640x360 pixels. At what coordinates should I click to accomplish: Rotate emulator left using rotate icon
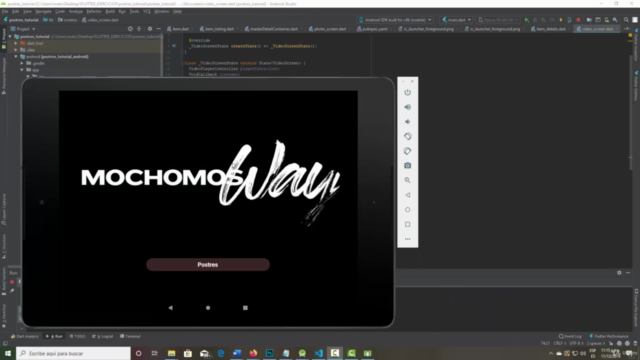click(407, 136)
